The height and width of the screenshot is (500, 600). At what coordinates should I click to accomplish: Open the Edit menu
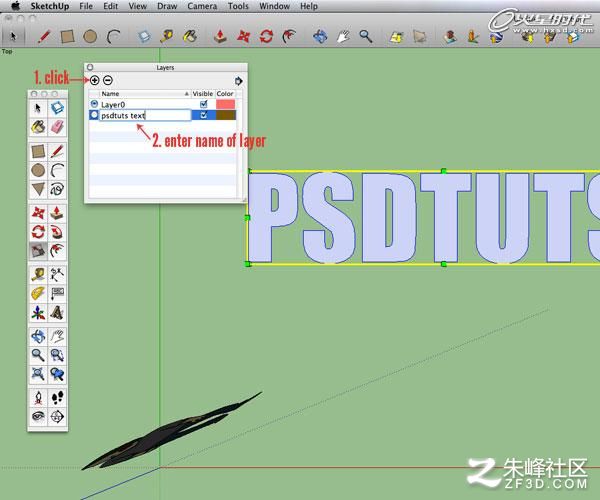(x=111, y=6)
